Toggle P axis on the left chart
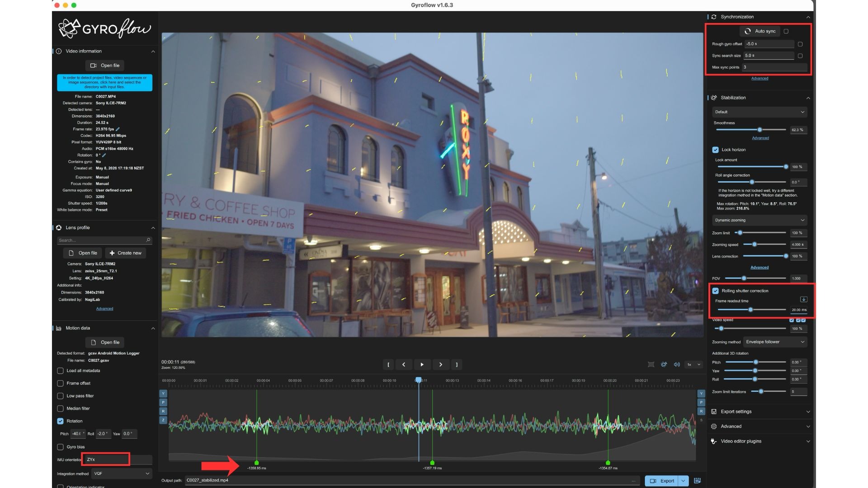Viewport: 868px width, 488px height. coord(163,402)
